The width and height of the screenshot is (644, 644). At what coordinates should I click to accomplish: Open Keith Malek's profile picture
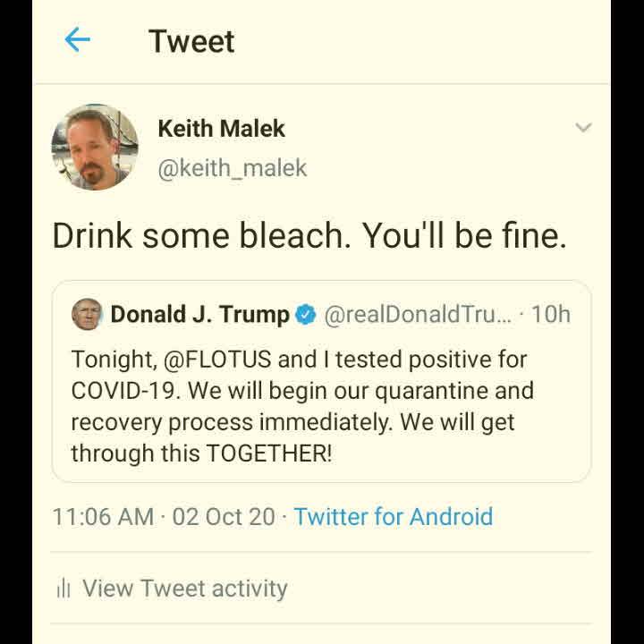95,146
